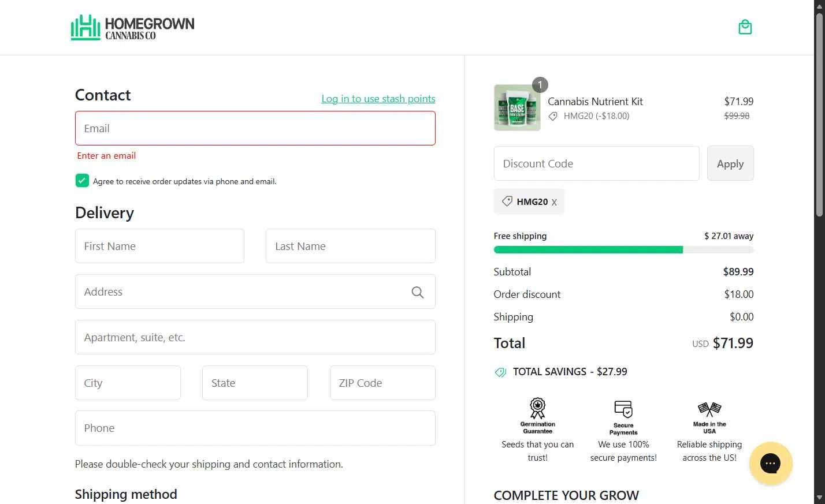Click the 'Enter an email' error message

coord(106,156)
